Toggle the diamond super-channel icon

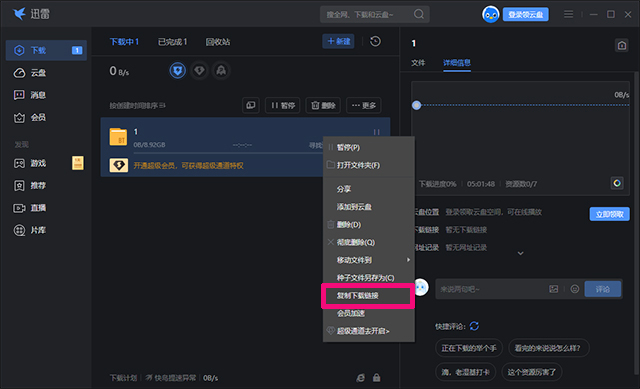pos(199,71)
